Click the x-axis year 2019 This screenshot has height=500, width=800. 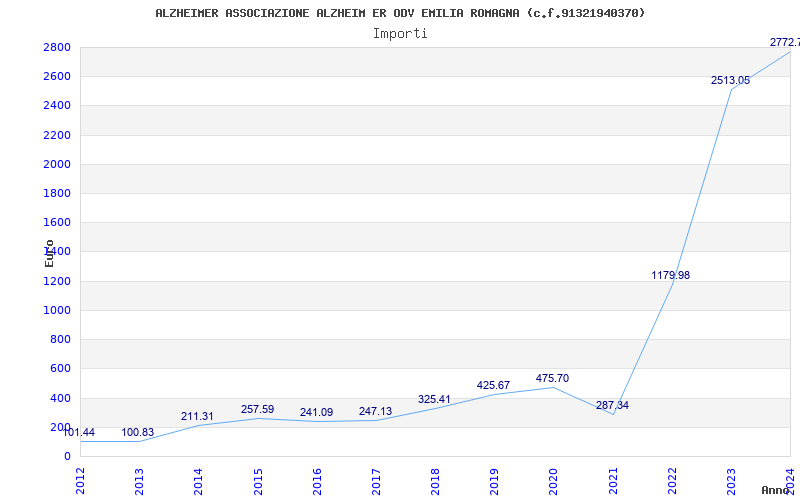pos(494,481)
